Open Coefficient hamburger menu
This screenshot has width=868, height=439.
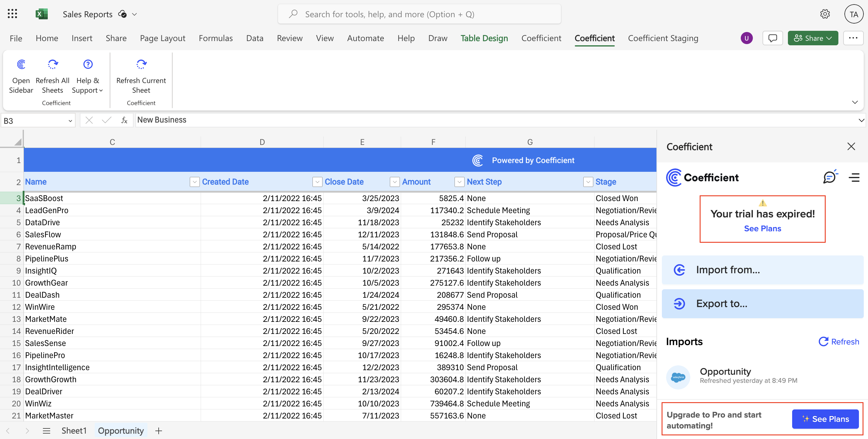point(854,178)
